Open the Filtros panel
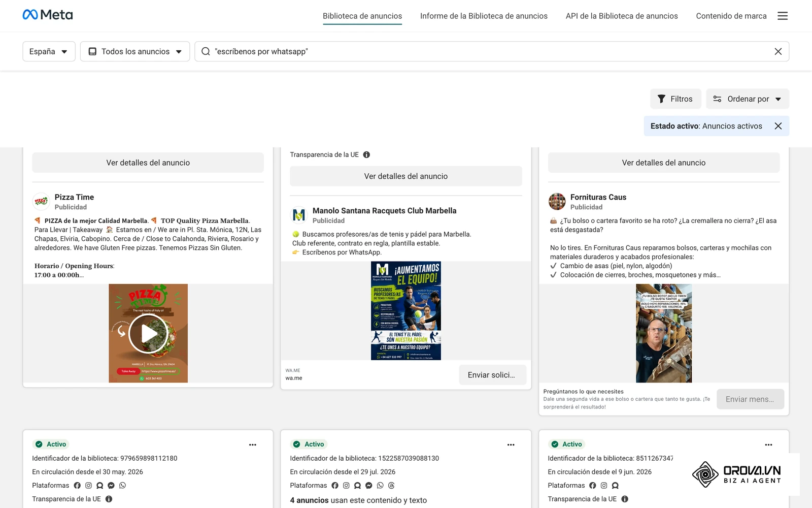Image resolution: width=812 pixels, height=508 pixels. [x=675, y=99]
